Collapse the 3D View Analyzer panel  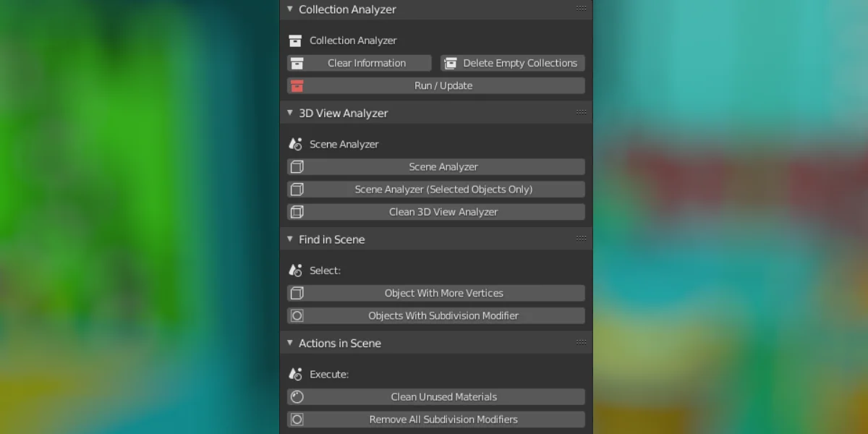click(289, 113)
